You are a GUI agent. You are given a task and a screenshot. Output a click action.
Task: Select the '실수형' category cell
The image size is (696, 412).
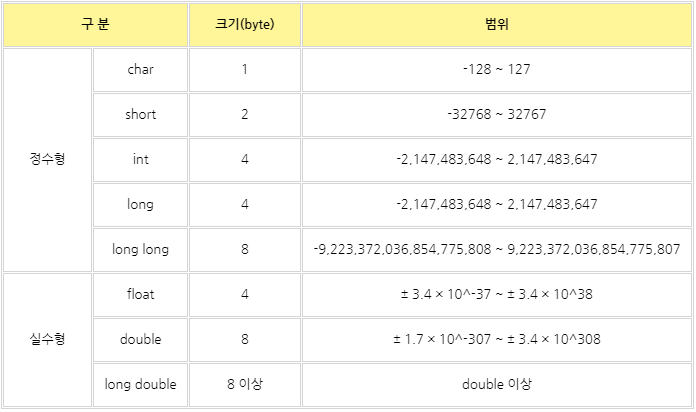47,339
